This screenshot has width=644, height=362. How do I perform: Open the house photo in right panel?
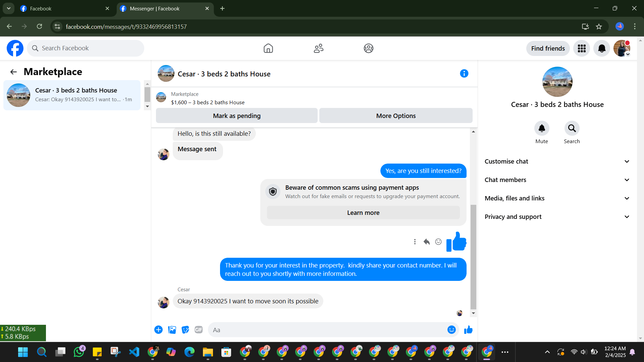(x=557, y=82)
